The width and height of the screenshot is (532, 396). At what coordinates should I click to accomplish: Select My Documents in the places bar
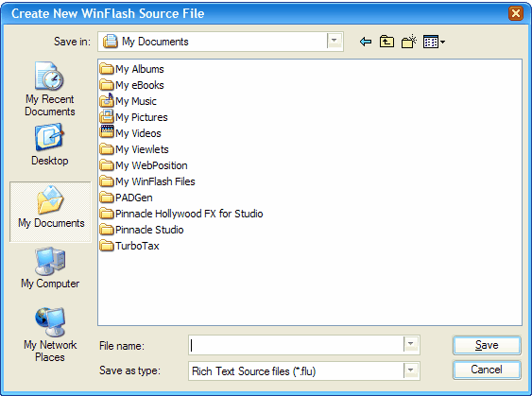50,212
